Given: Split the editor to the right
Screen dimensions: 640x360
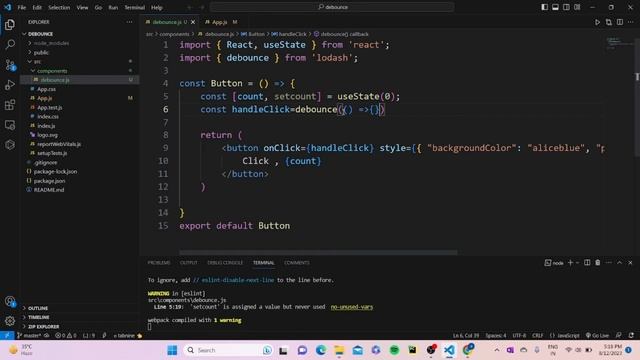Looking at the screenshot, I should (620, 22).
